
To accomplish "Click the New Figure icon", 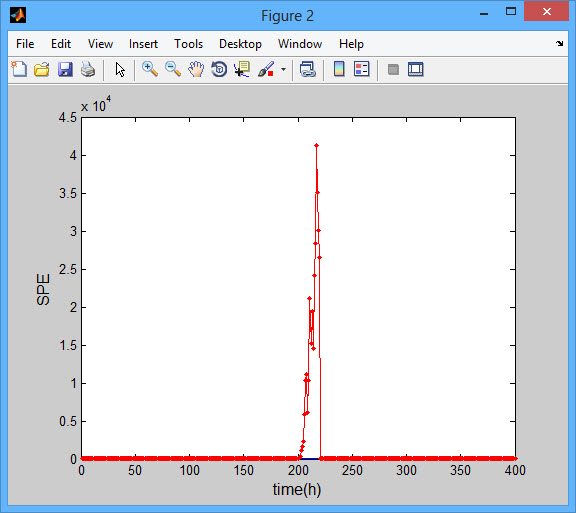I will pyautogui.click(x=19, y=69).
